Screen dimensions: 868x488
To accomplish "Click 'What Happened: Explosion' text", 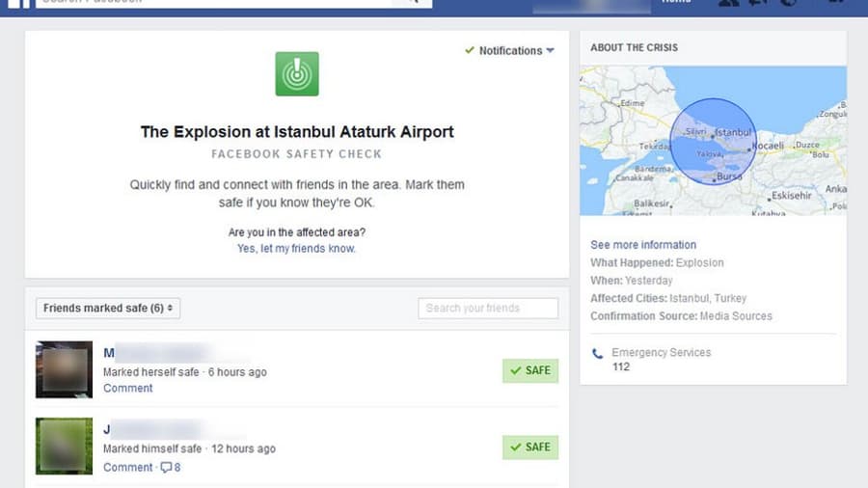I will 657,263.
